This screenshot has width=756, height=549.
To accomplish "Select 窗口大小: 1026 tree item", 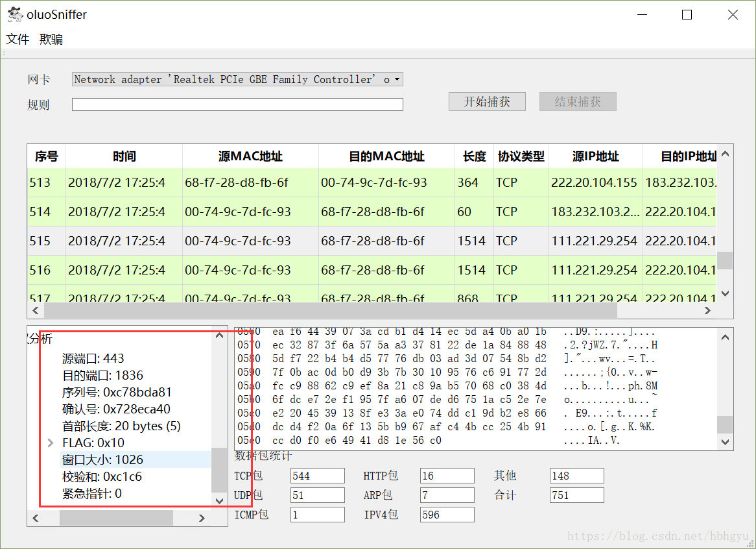I will pos(102,459).
